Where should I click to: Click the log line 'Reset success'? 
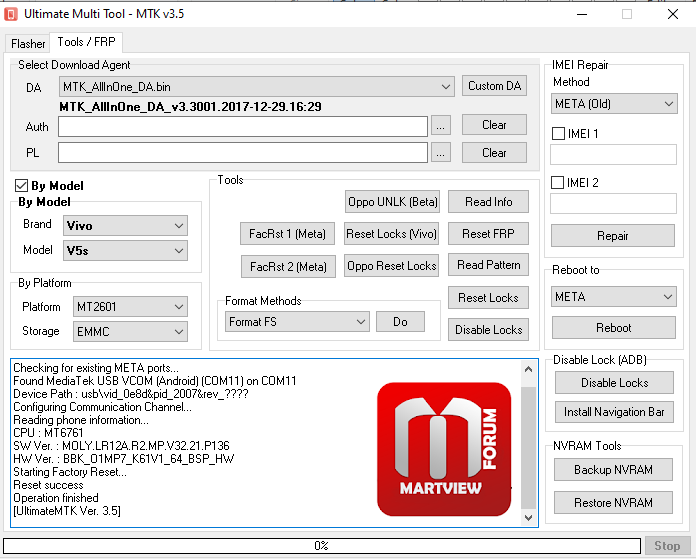point(48,485)
